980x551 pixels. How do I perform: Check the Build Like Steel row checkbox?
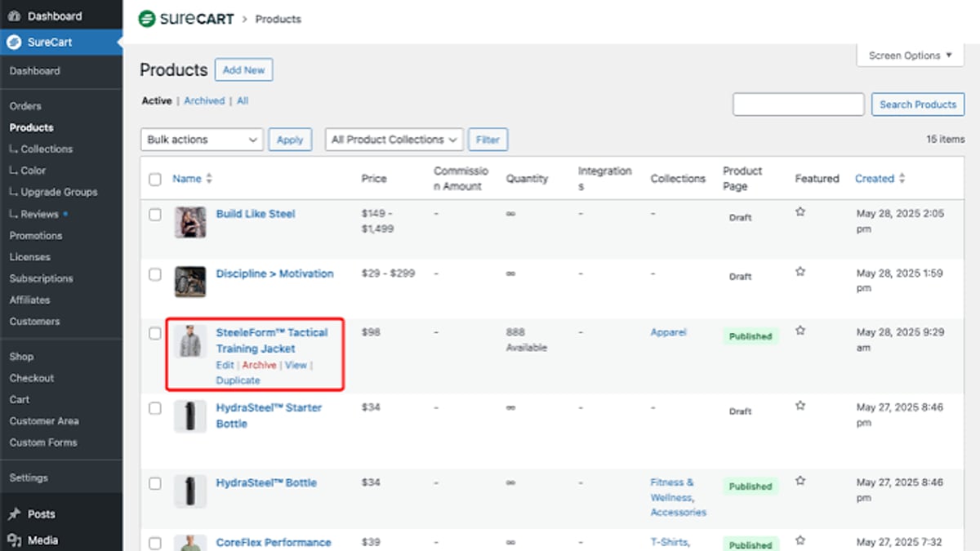(155, 215)
